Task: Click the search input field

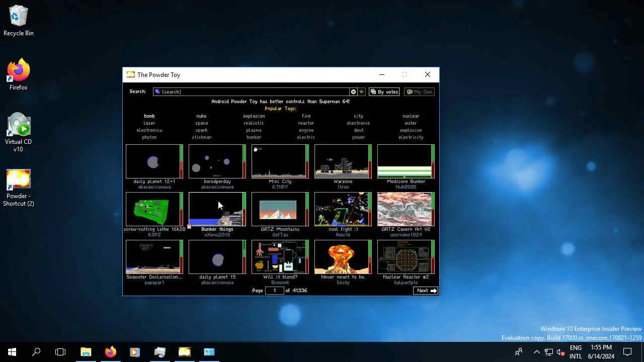Action: click(252, 92)
